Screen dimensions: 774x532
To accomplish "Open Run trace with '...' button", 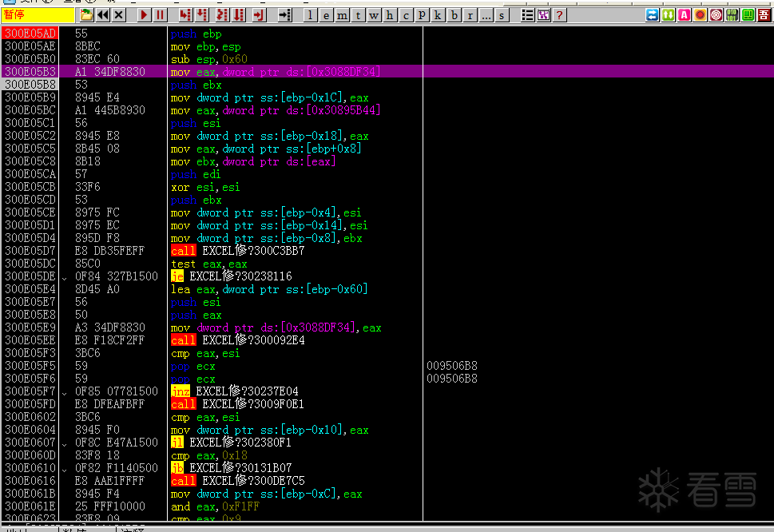I will click(486, 15).
